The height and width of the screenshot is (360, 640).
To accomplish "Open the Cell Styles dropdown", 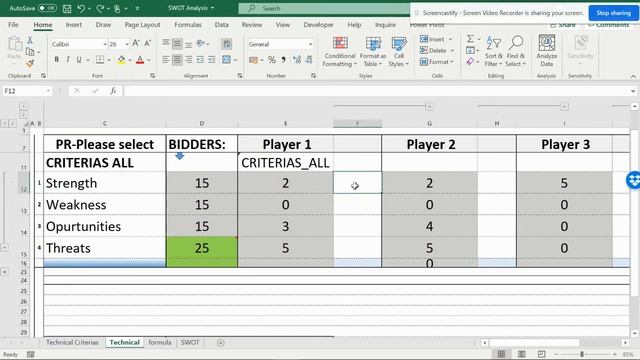I will click(398, 51).
